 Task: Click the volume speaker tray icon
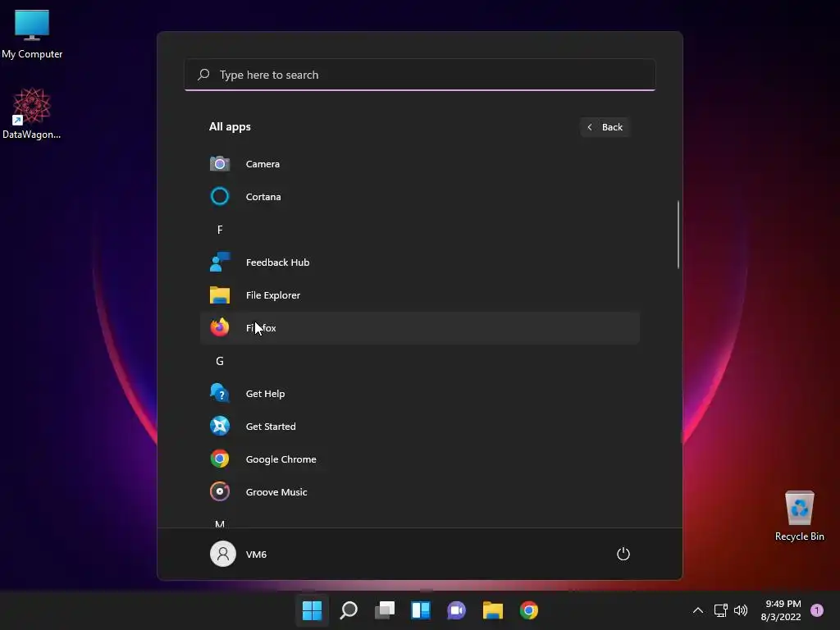pyautogui.click(x=741, y=609)
